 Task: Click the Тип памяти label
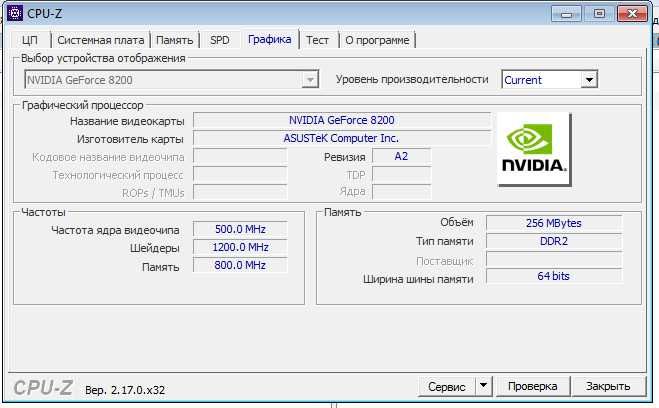[x=445, y=241]
